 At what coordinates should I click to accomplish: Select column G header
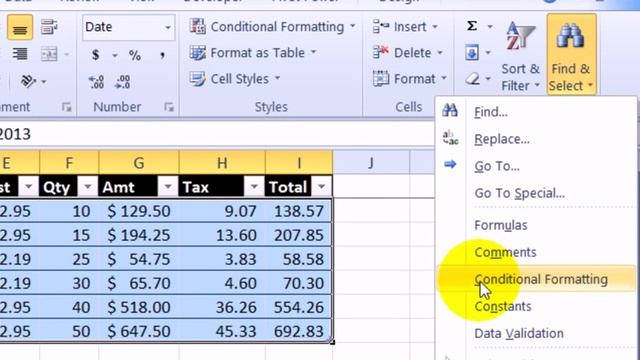click(139, 163)
